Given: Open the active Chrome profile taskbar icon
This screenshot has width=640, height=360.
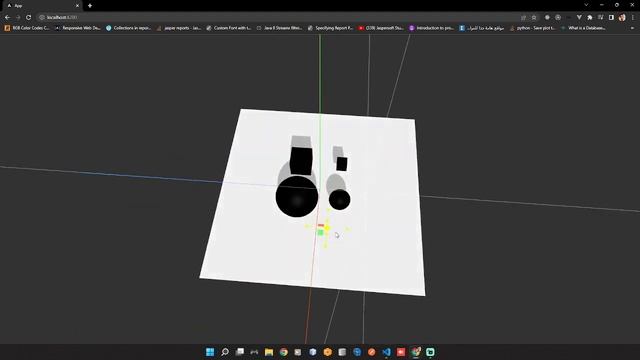Looking at the screenshot, I should (416, 352).
